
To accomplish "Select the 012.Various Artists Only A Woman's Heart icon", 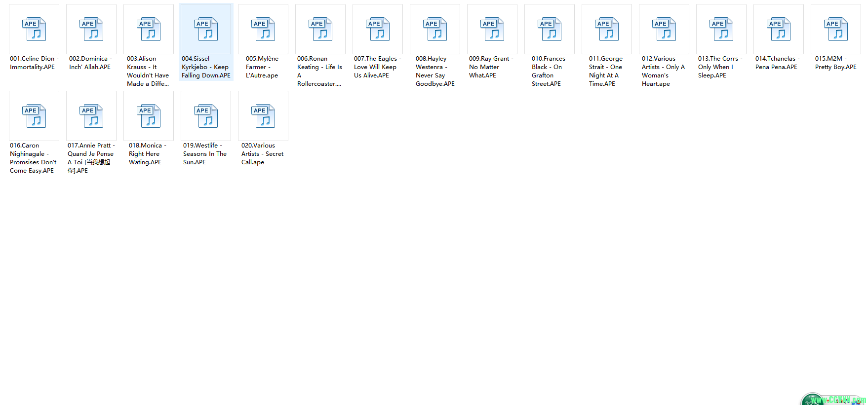I will pyautogui.click(x=664, y=29).
